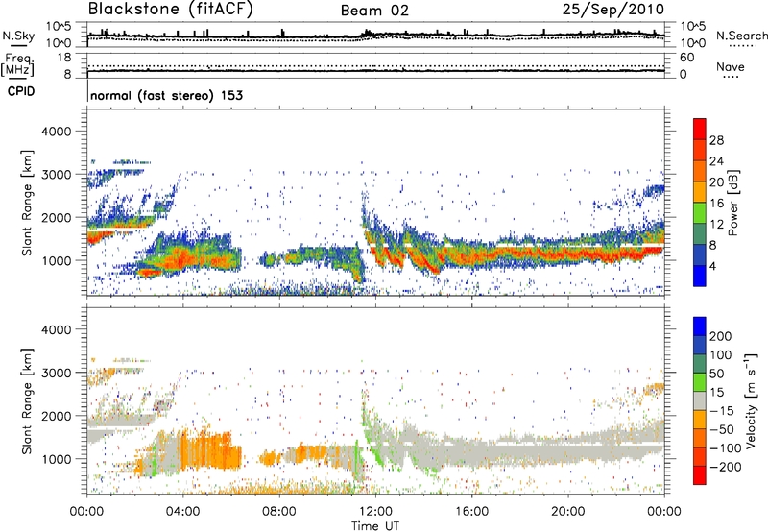Click the 'Power [dB]' colorbar label

[733, 203]
